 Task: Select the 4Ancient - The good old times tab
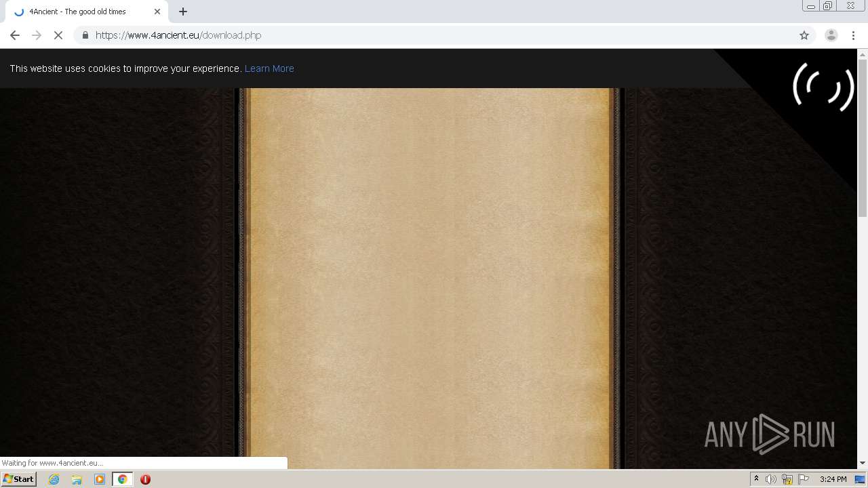pos(87,12)
